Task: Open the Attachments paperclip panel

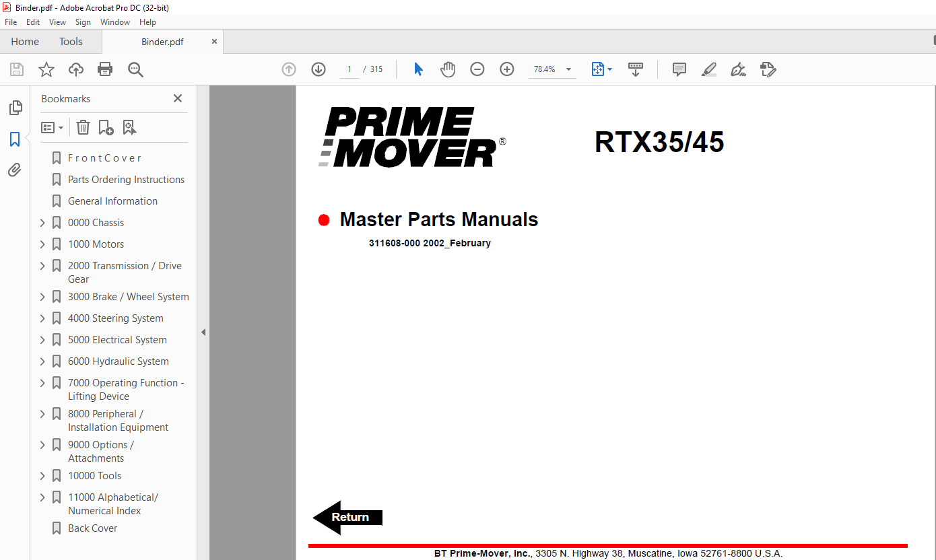Action: pos(15,170)
